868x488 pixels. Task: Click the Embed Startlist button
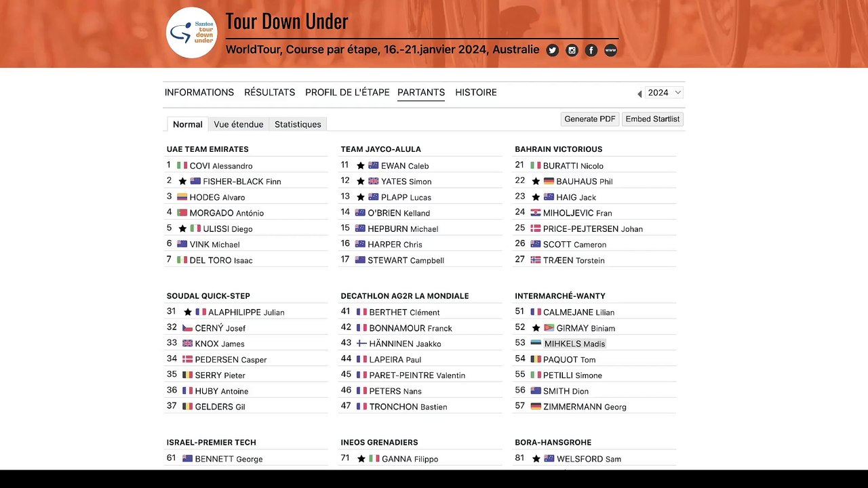pos(652,119)
